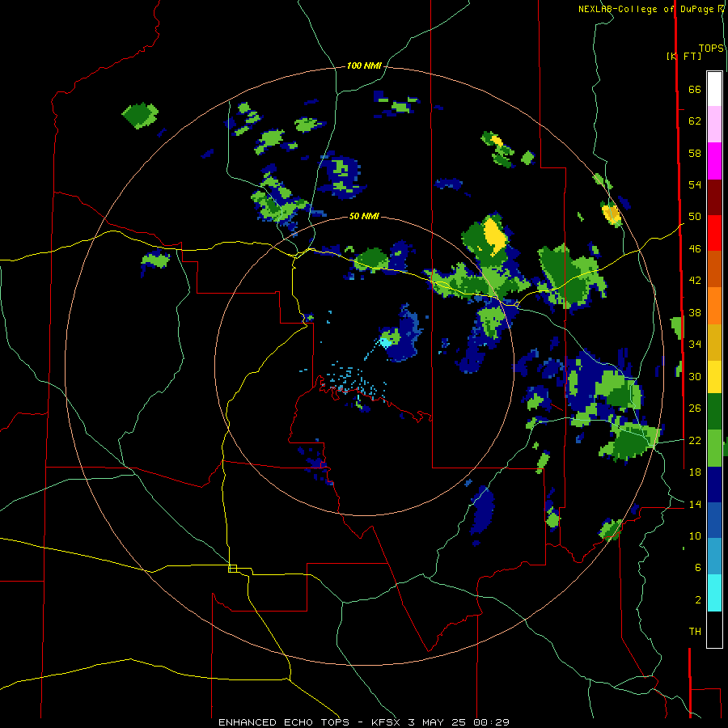
Task: Select the dark green legend swatch
Action: point(714,412)
